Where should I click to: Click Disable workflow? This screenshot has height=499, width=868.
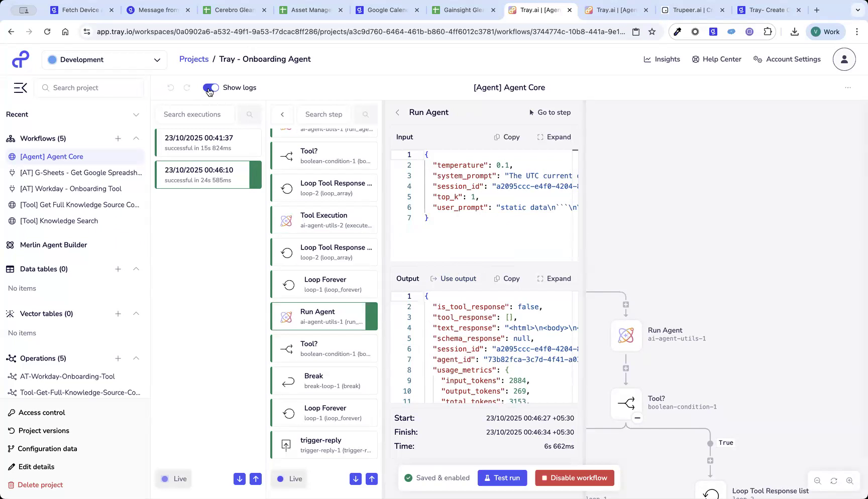click(574, 477)
